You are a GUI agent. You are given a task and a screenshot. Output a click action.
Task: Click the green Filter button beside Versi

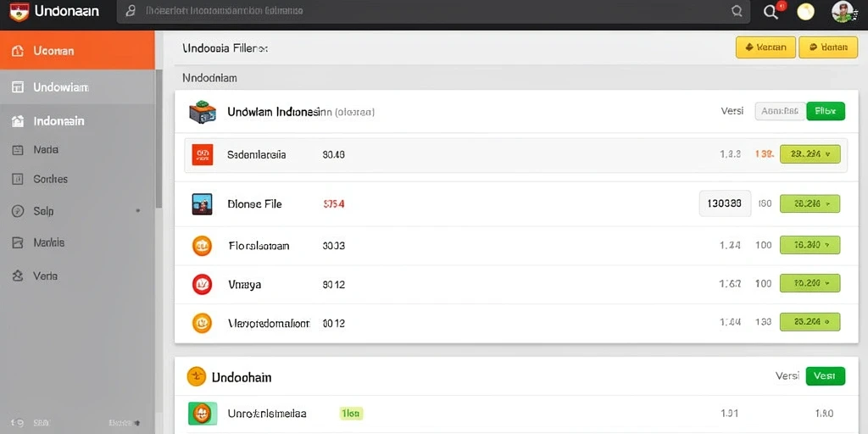tap(826, 111)
